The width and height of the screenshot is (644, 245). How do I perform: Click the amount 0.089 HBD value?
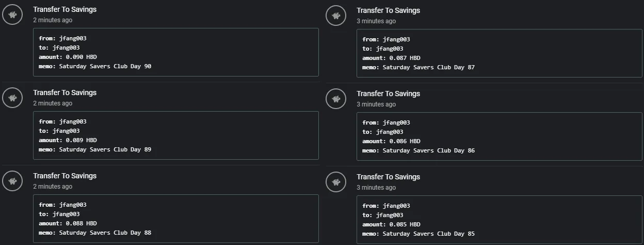(81, 140)
